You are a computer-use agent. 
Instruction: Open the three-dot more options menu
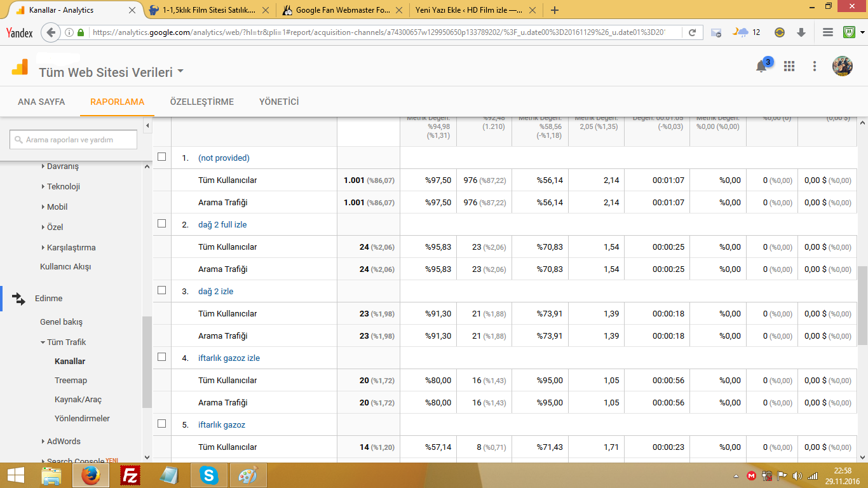815,66
